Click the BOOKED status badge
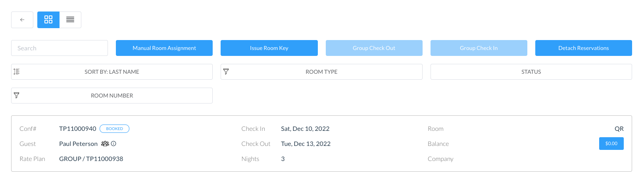644x182 pixels. tap(114, 129)
